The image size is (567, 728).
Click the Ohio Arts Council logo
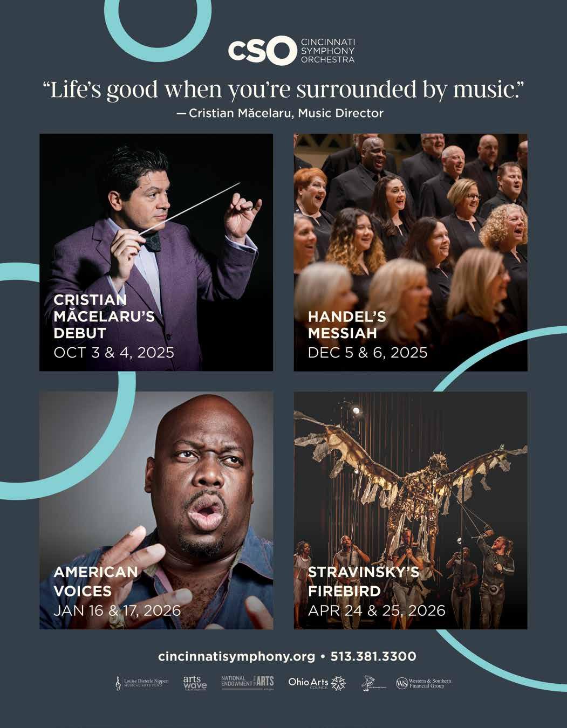(x=316, y=683)
